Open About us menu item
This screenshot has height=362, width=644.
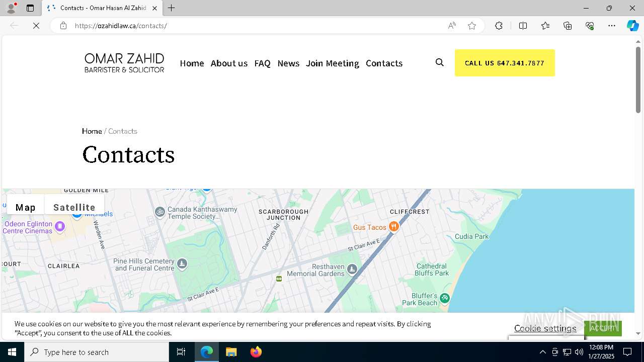229,63
